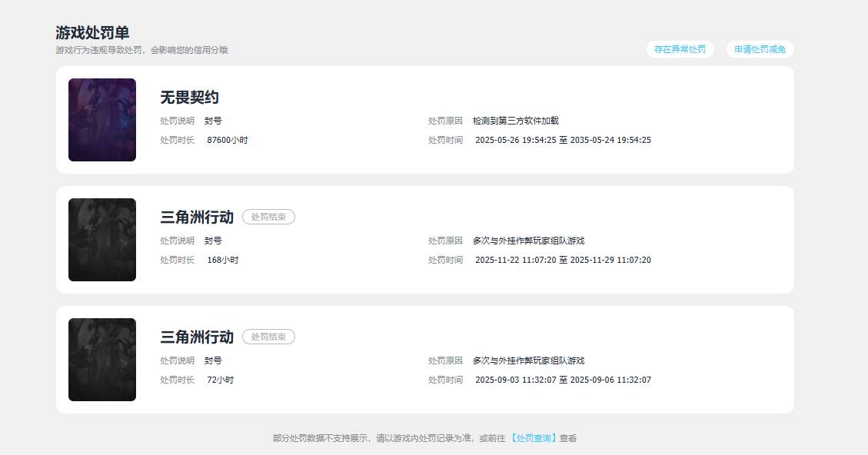Select the cover thumbnail of the 168小时 card
This screenshot has width=868, height=455.
[102, 240]
